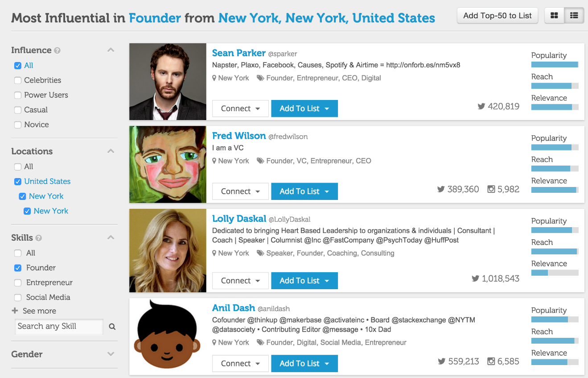Open the help icon next to Skills
The image size is (588, 378).
39,238
